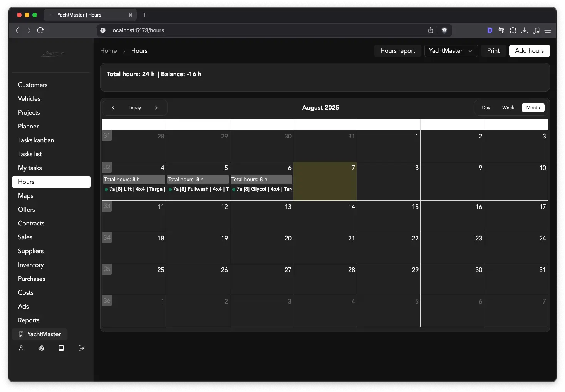Switch calendar to Day view
The image size is (565, 392).
point(486,108)
